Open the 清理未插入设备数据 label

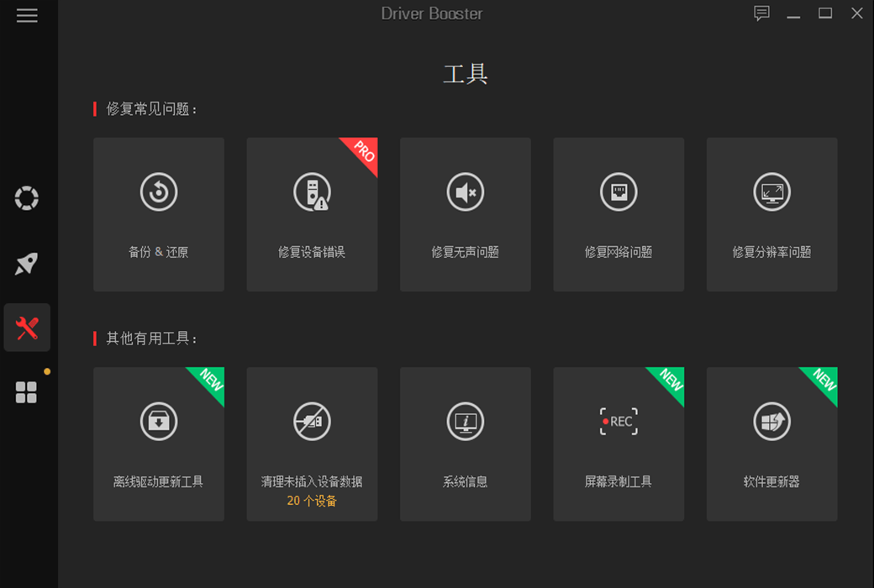(312, 481)
